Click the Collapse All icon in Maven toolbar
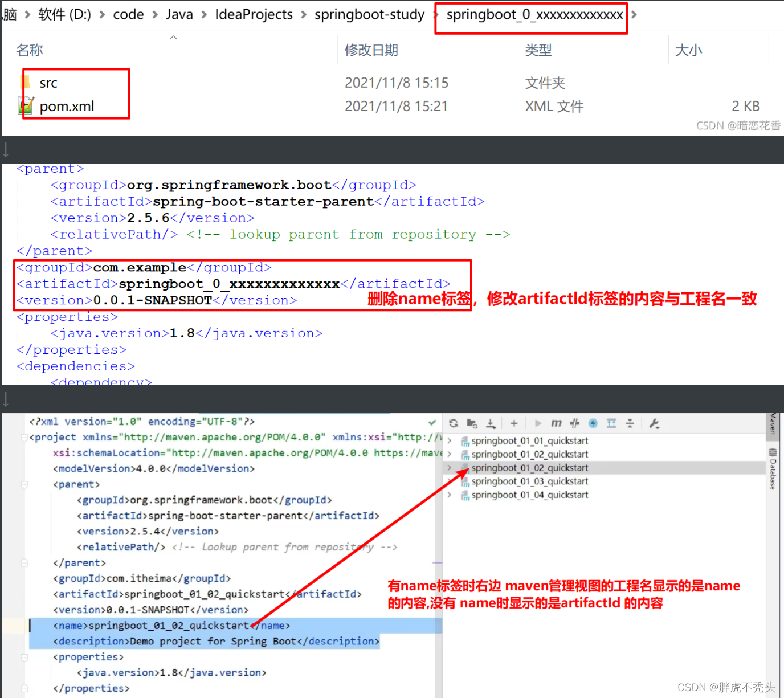 click(x=630, y=423)
